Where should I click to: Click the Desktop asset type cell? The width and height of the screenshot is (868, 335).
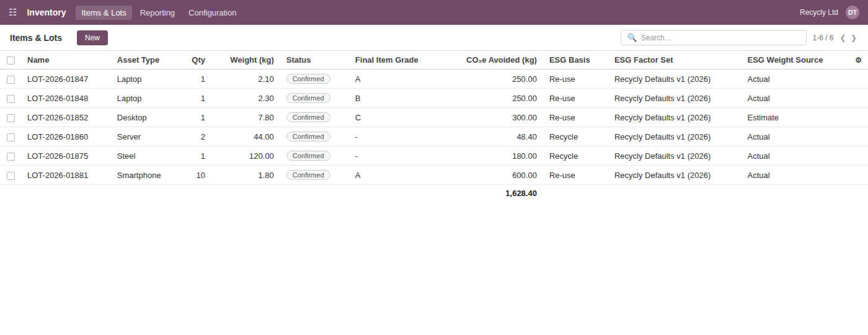click(132, 118)
